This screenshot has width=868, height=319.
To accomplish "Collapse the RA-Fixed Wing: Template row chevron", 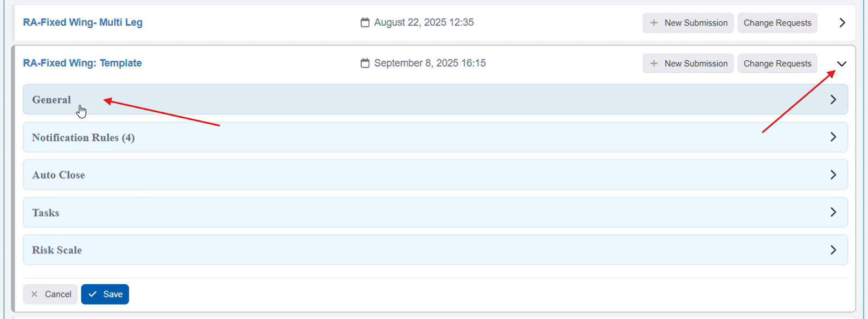I will [x=841, y=63].
